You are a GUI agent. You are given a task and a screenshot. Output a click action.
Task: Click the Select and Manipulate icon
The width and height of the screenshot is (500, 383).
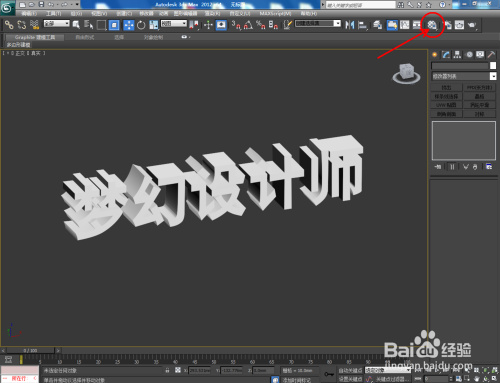(208, 25)
